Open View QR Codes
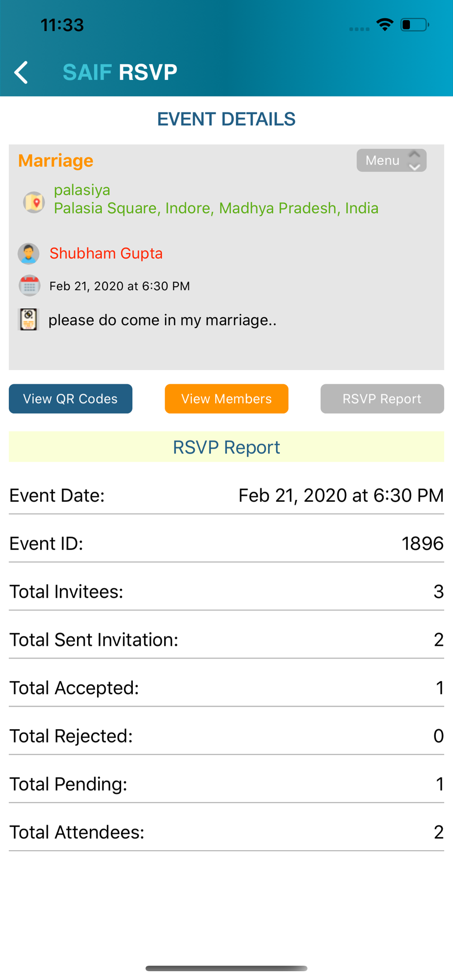The height and width of the screenshot is (980, 453). coord(71,399)
